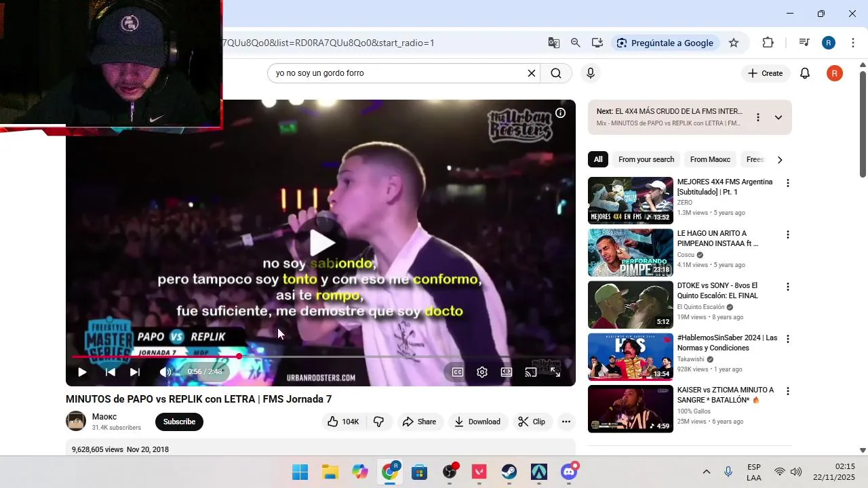This screenshot has width=868, height=488.
Task: Select the partially visible Frees chip
Action: coord(754,160)
